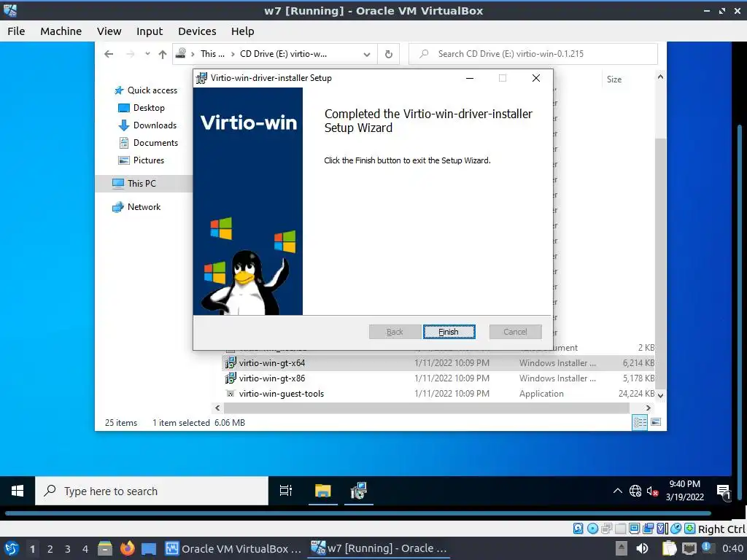The width and height of the screenshot is (747, 560).
Task: Go back in the File Explorer window
Action: pos(109,54)
